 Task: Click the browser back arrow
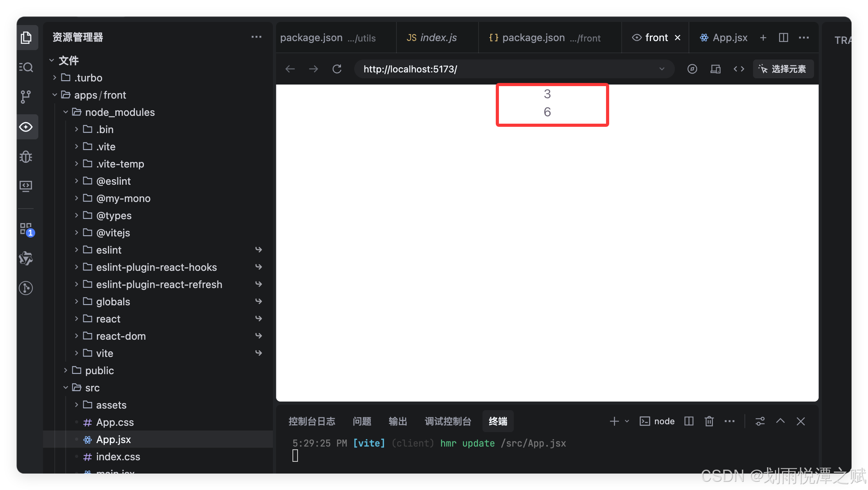290,69
